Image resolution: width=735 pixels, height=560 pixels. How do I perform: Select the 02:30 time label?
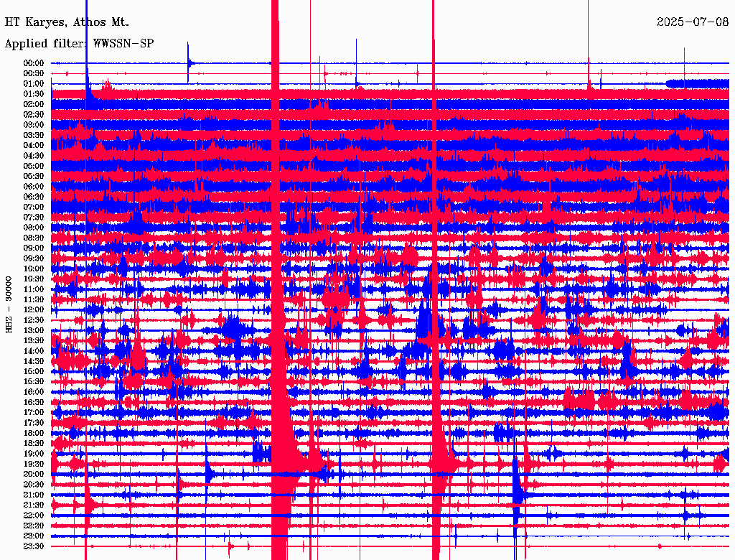[34, 115]
